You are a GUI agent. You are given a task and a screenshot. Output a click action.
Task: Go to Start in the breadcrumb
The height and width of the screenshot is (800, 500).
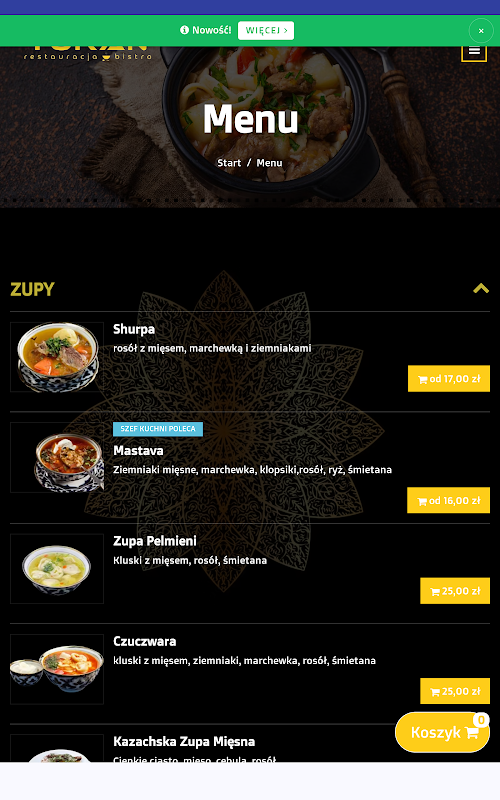click(229, 163)
